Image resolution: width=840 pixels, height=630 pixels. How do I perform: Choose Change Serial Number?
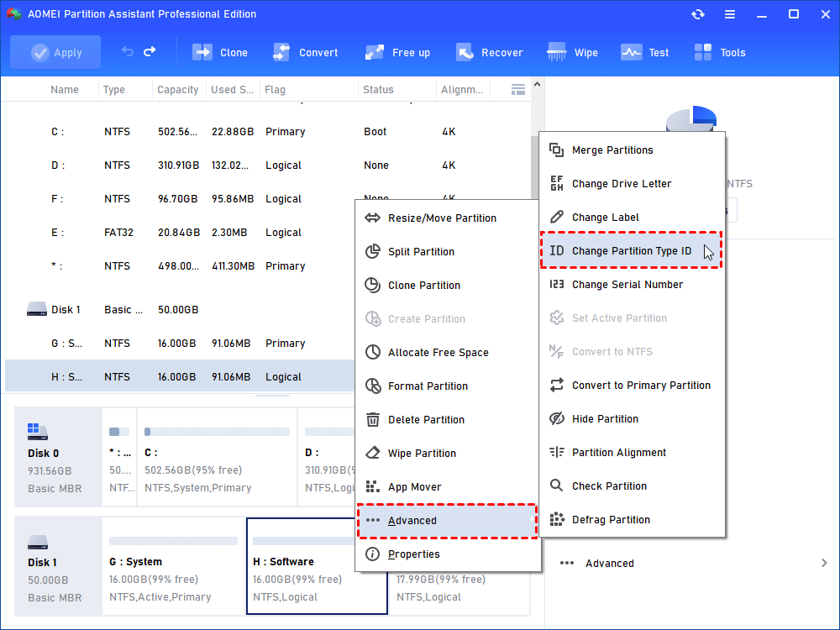coord(632,285)
